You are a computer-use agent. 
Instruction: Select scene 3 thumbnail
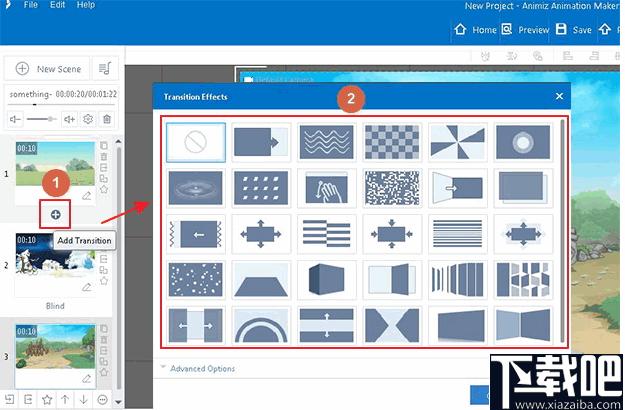[55, 346]
